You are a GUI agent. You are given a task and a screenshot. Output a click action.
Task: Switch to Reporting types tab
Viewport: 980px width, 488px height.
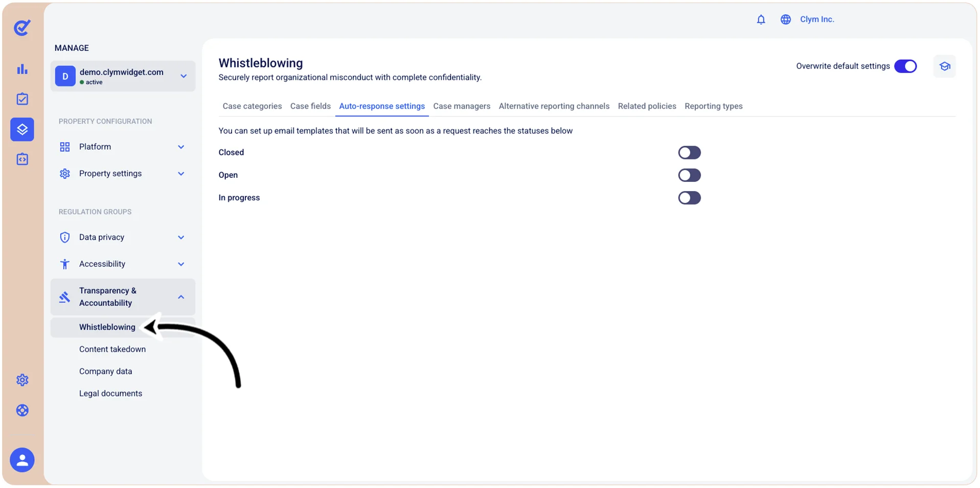tap(714, 106)
